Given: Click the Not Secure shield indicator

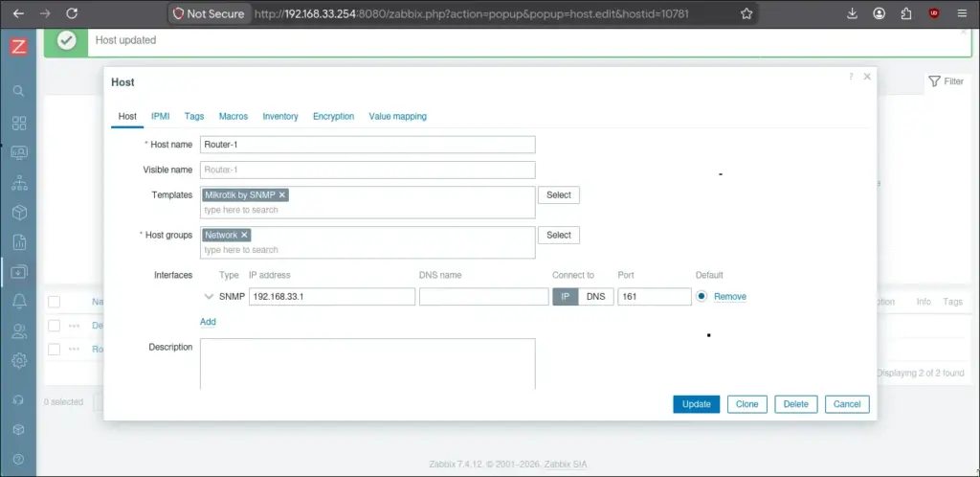Looking at the screenshot, I should click(x=210, y=13).
